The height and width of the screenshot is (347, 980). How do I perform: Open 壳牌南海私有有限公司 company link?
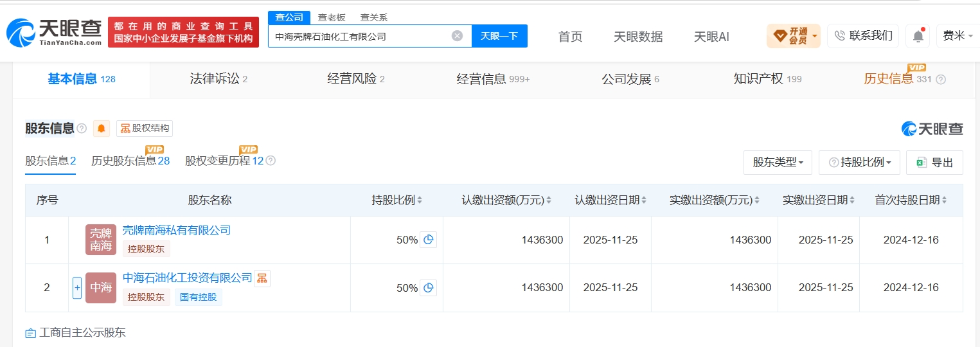pyautogui.click(x=177, y=230)
